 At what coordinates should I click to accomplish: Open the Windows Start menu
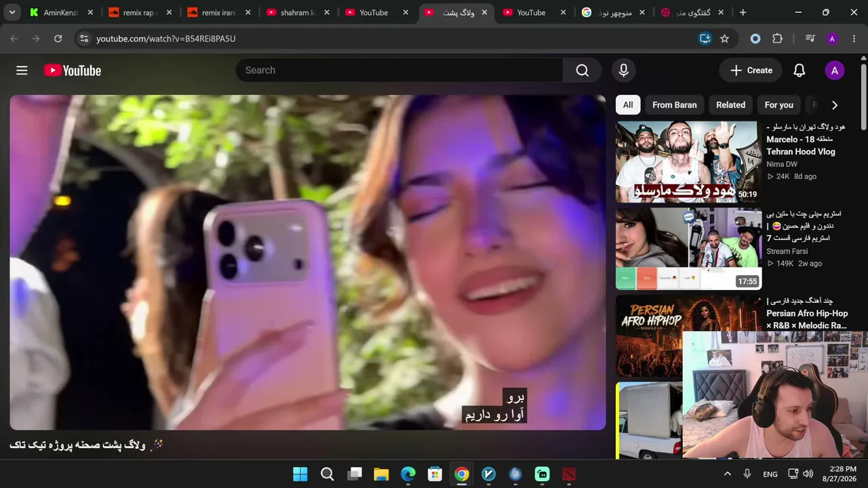tap(300, 474)
